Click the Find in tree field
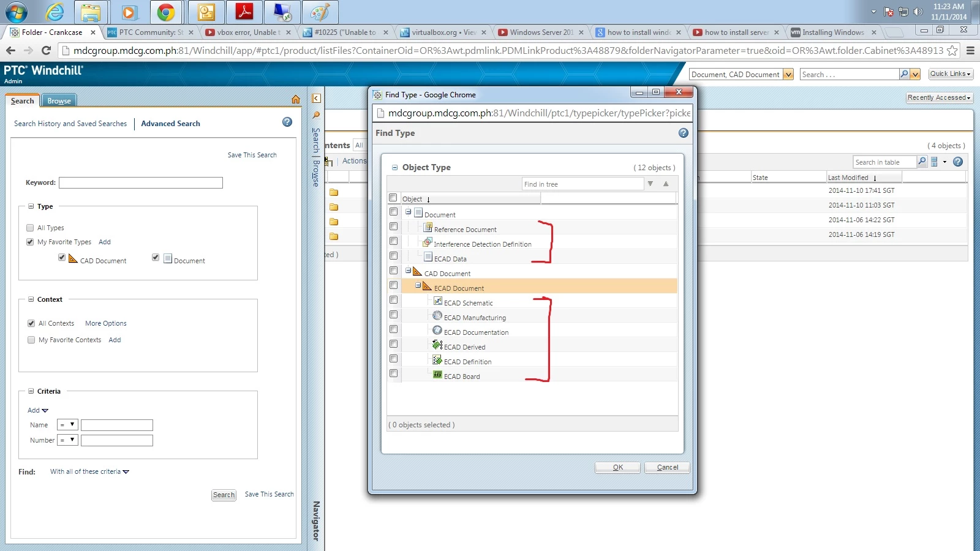980x551 pixels. (583, 184)
